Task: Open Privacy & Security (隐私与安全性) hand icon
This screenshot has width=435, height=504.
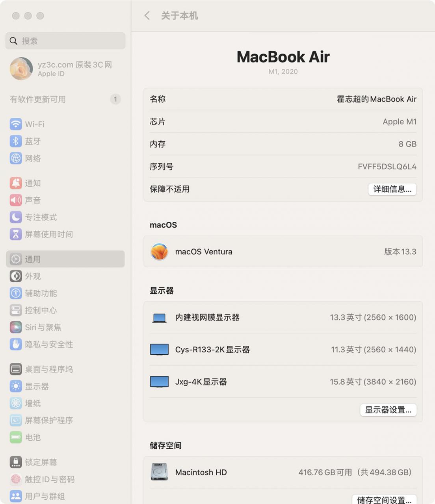Action: 16,344
